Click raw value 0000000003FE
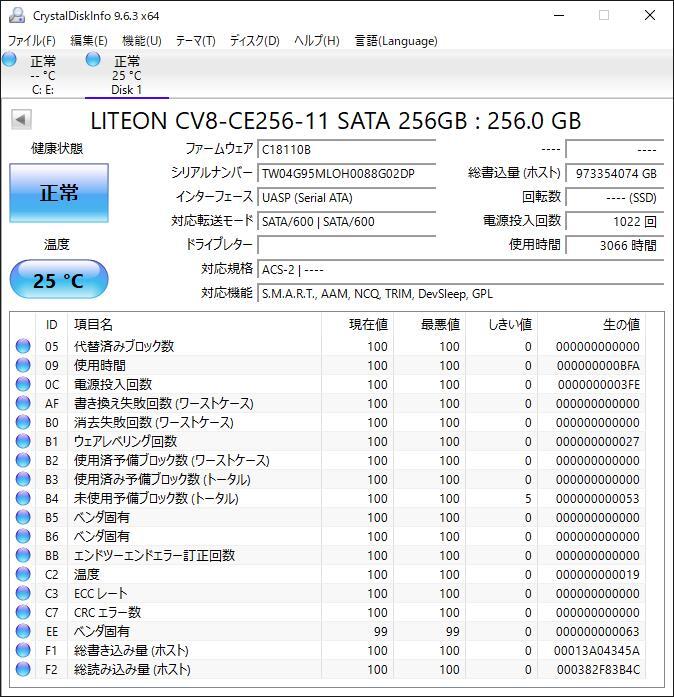Screen dimensions: 674x697 (x=599, y=385)
